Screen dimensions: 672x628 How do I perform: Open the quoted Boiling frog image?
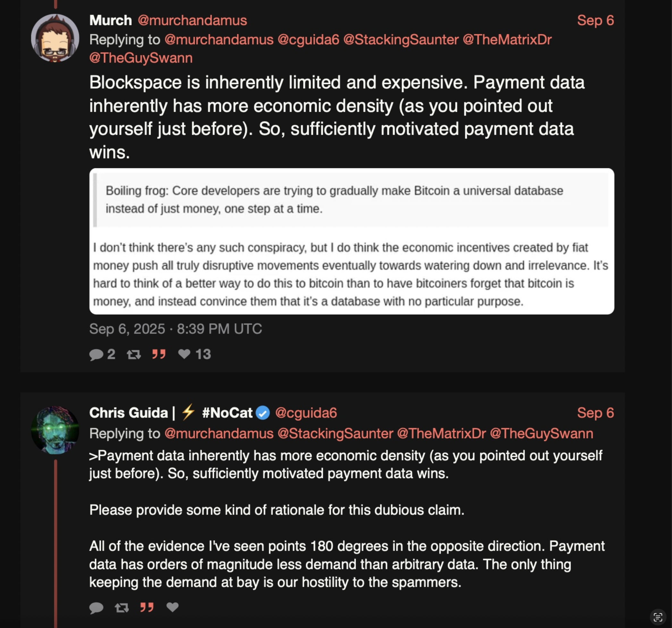click(351, 241)
